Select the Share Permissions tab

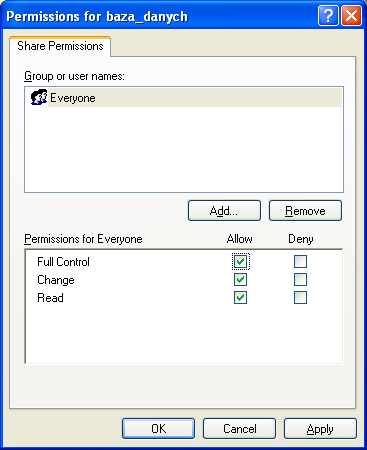click(60, 46)
